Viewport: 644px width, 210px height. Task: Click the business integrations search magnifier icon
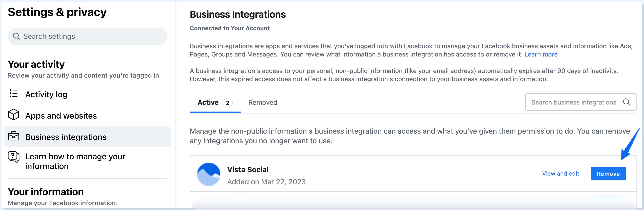point(627,102)
